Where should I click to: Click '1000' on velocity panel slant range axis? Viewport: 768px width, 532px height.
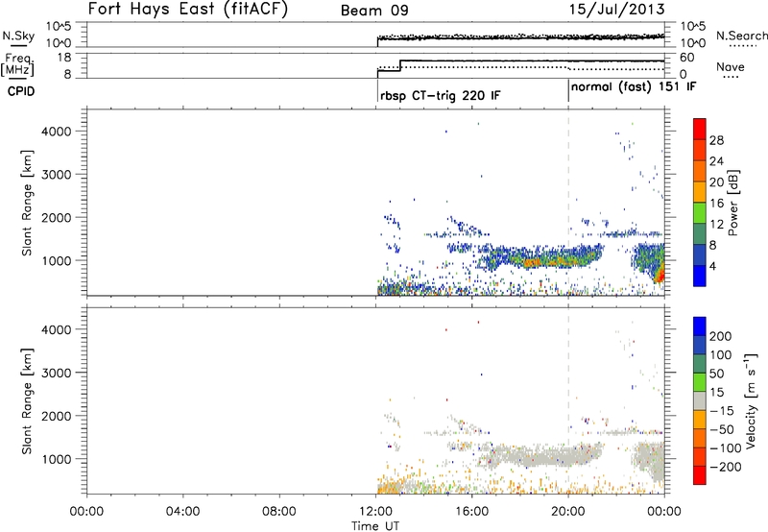[x=57, y=459]
